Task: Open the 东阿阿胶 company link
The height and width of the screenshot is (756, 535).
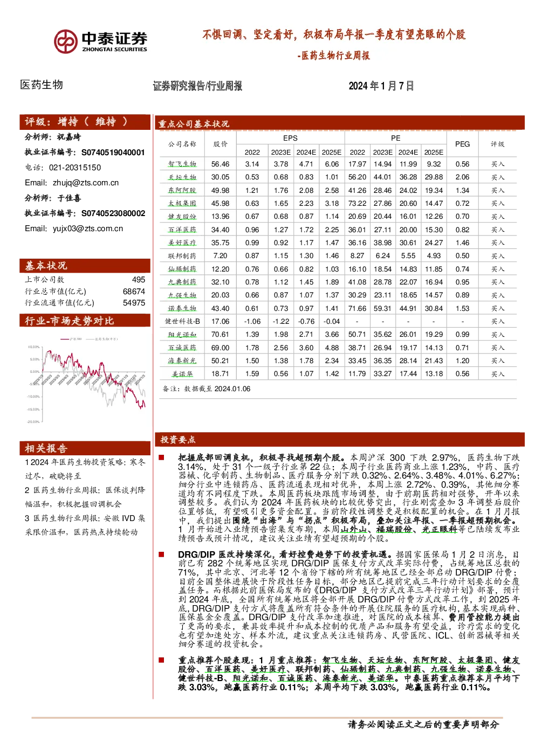Action: click(182, 191)
